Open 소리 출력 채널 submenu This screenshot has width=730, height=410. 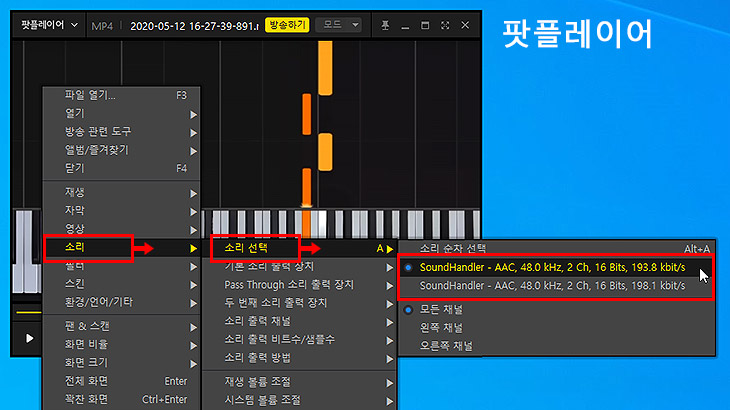[x=299, y=321]
